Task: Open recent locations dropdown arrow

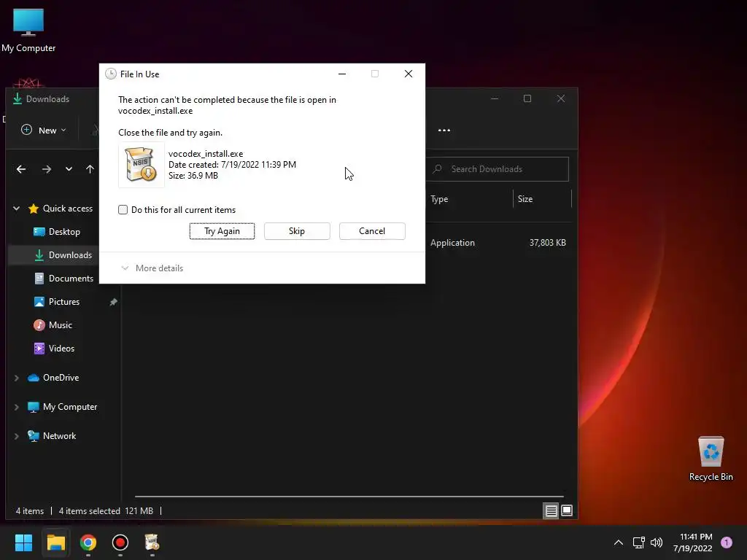Action: pos(69,169)
